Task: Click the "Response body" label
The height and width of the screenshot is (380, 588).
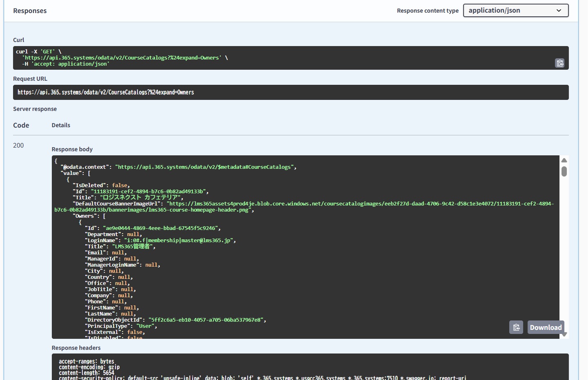Action: click(72, 149)
